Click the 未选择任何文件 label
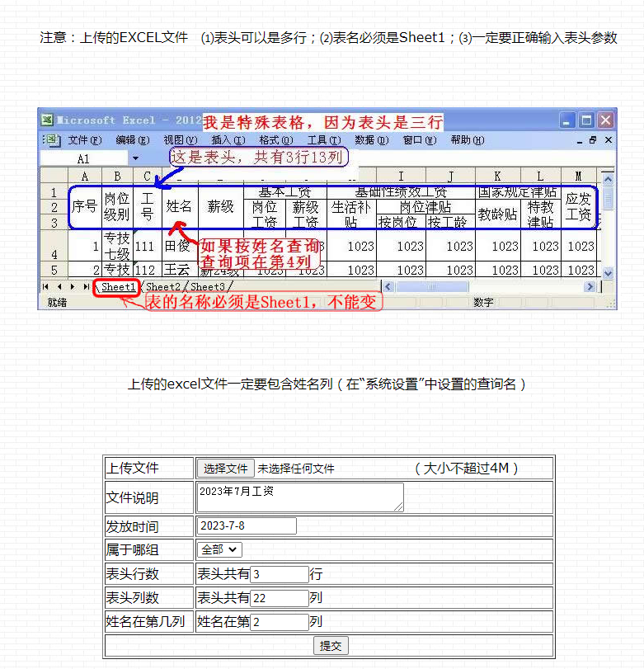Screen dimensions: 644x669 (296, 469)
